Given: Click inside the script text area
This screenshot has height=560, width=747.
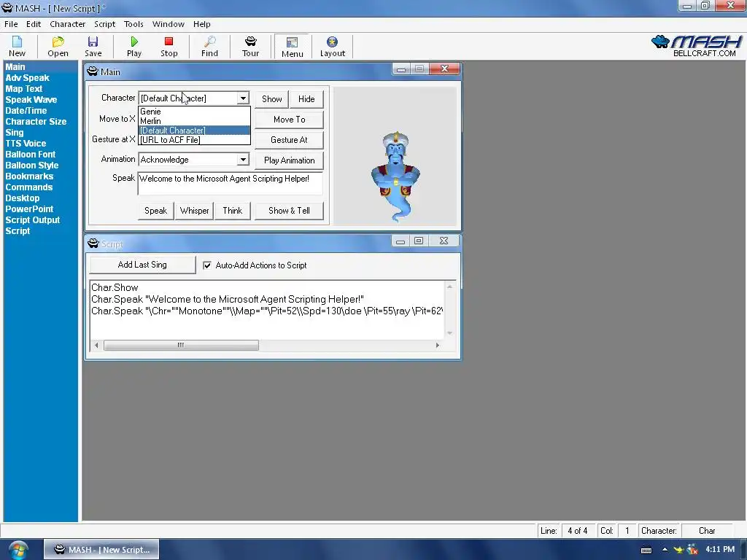Looking at the screenshot, I should pos(267,309).
